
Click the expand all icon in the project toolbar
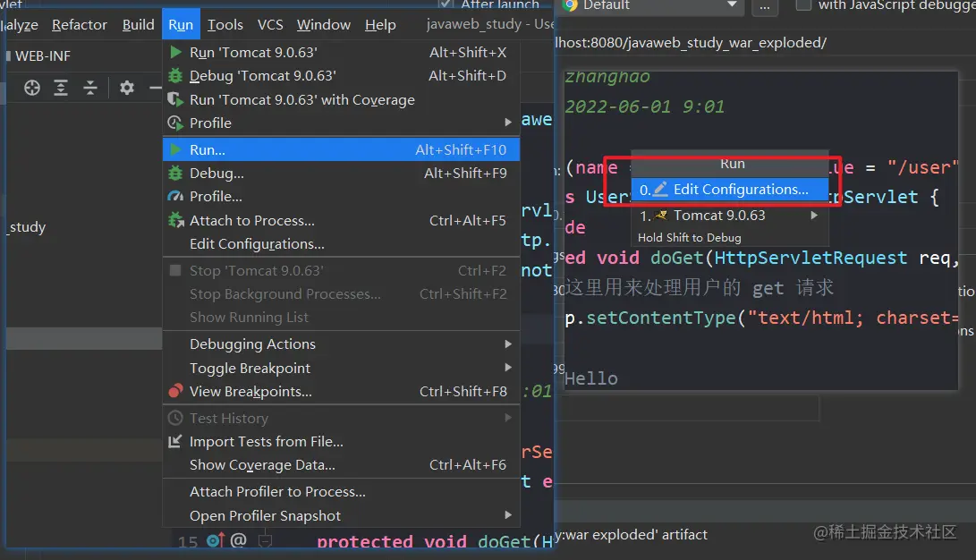(60, 88)
